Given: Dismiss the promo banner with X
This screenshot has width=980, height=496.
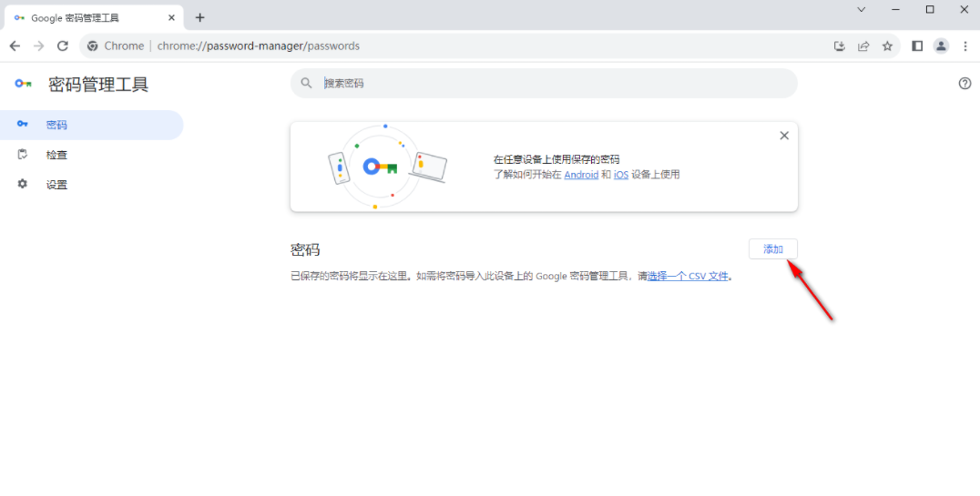Looking at the screenshot, I should click(784, 136).
